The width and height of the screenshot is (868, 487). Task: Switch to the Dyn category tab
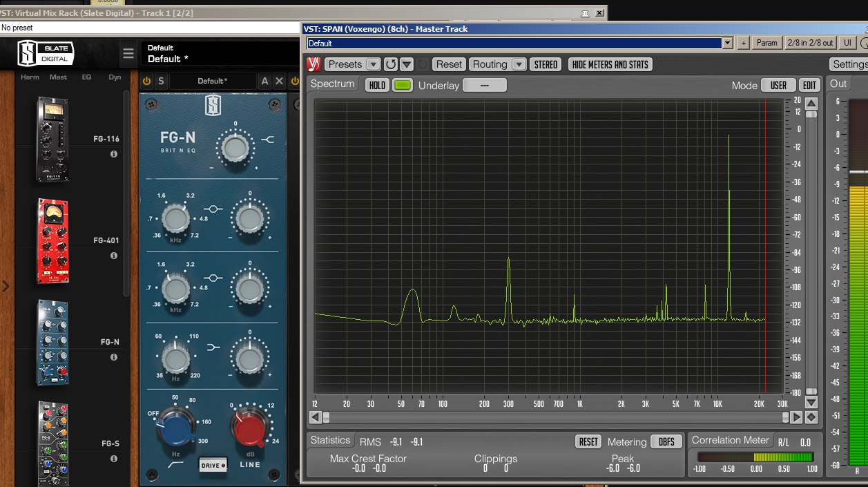click(x=115, y=77)
